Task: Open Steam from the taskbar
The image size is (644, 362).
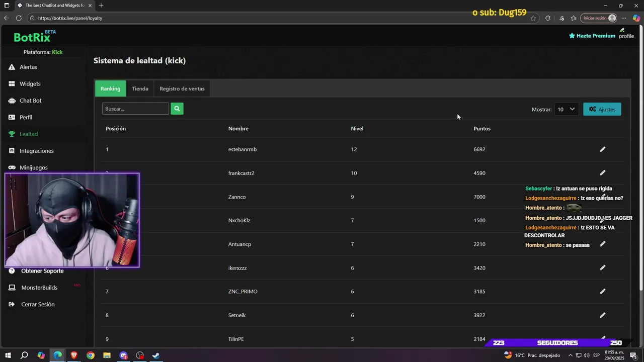Action: point(156,355)
